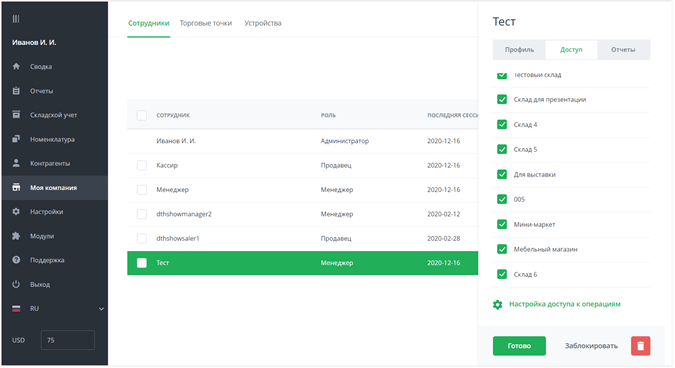Click date 2020-02-28 in table
The width and height of the screenshot is (675, 368).
coord(443,238)
